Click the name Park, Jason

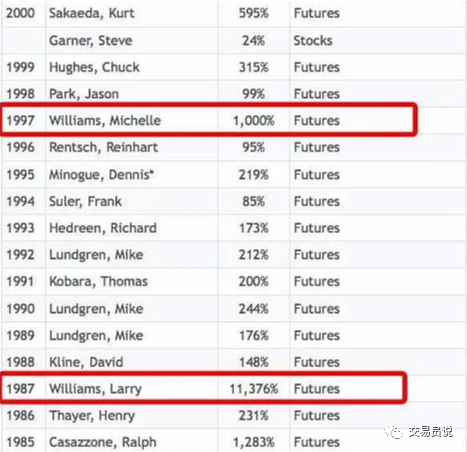pos(84,94)
